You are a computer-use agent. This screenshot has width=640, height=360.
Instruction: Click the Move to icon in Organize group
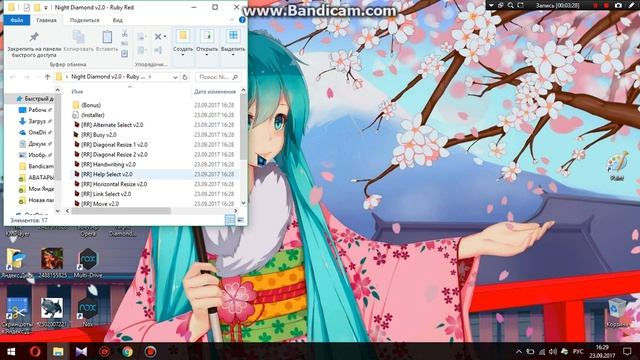[x=141, y=37]
